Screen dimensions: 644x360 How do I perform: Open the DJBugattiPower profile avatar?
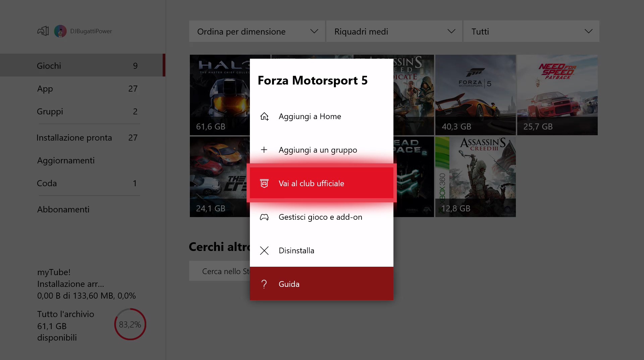click(60, 31)
